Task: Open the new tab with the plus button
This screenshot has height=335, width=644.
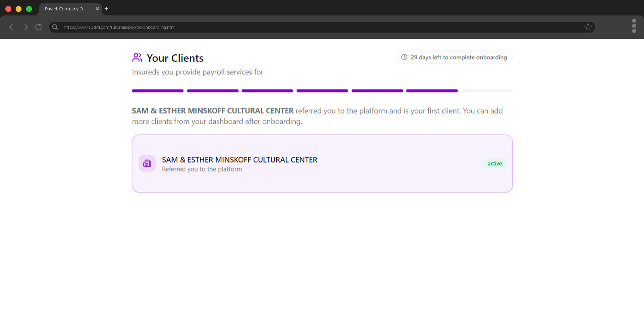Action: point(106,9)
